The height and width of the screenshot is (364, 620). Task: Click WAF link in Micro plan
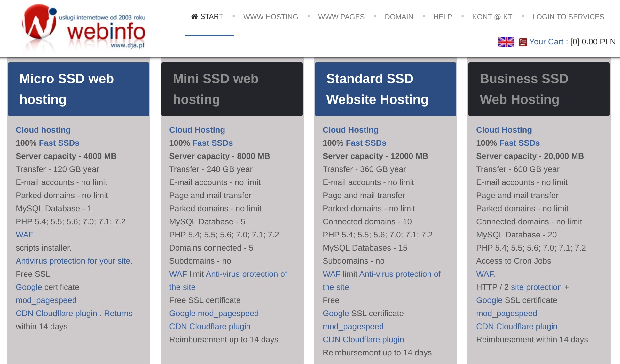[25, 235]
